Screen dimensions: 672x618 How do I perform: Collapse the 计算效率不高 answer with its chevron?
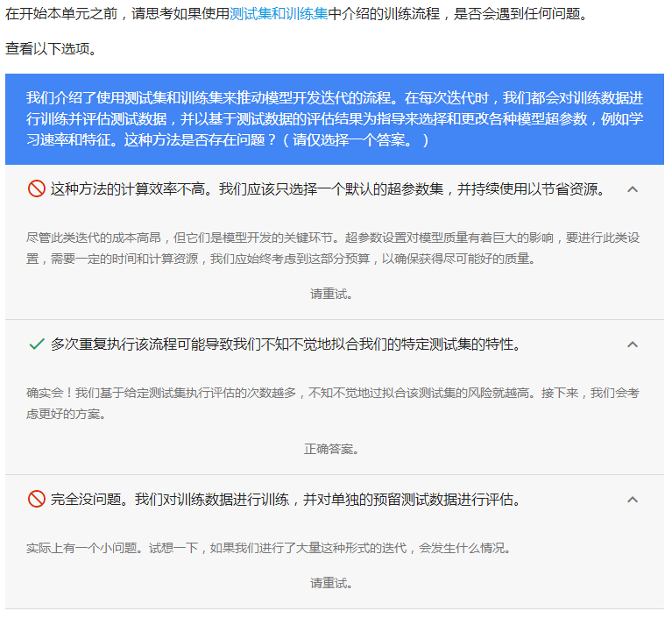point(633,189)
